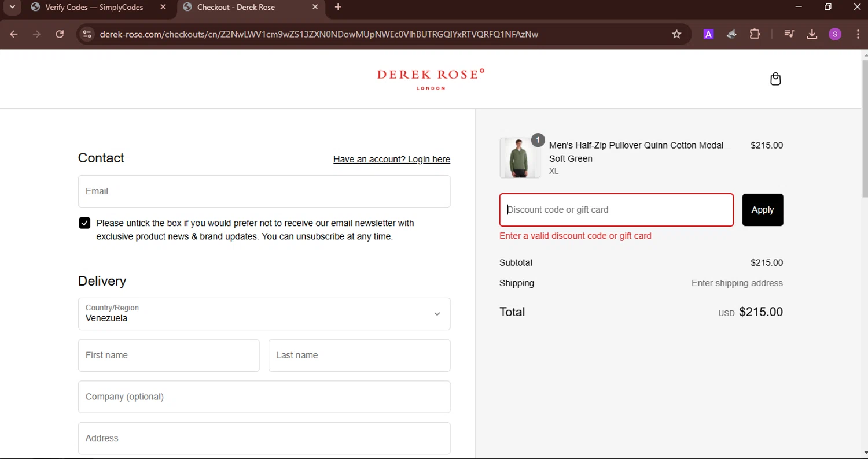The height and width of the screenshot is (459, 868).
Task: Open Chrome three-dot menu
Action: click(x=858, y=34)
